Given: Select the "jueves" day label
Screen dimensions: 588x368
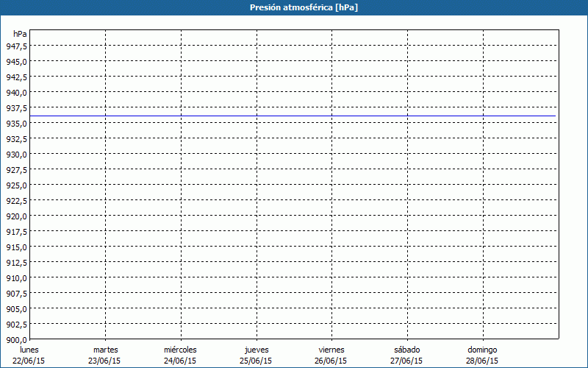Looking at the screenshot, I should [x=256, y=350].
